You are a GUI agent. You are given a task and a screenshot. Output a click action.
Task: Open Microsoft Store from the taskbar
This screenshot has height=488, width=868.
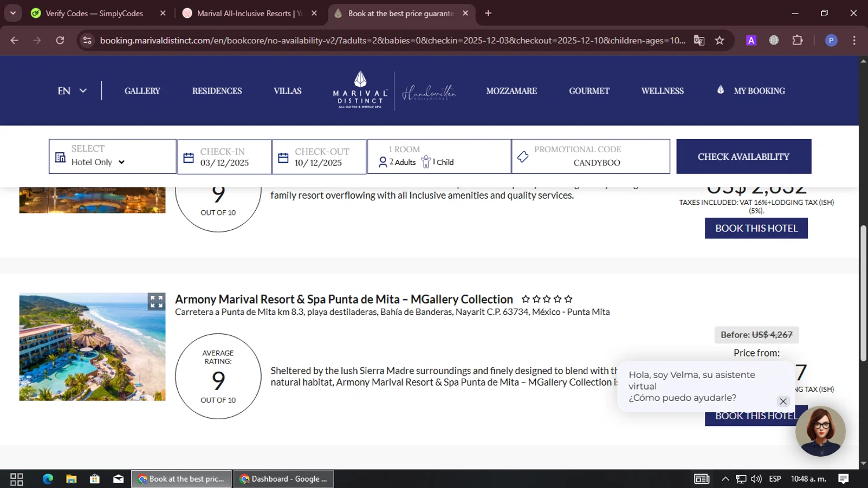coord(94,479)
